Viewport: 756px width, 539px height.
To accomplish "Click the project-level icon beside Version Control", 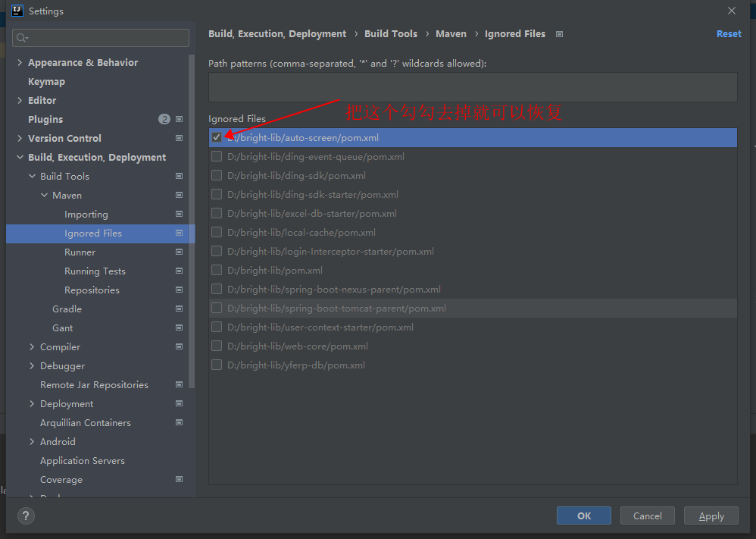I will (x=179, y=138).
